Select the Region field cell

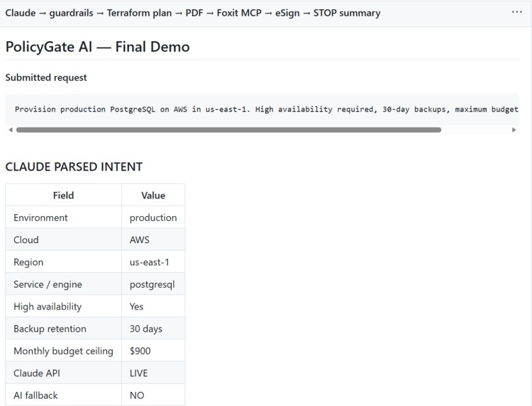[x=63, y=262]
